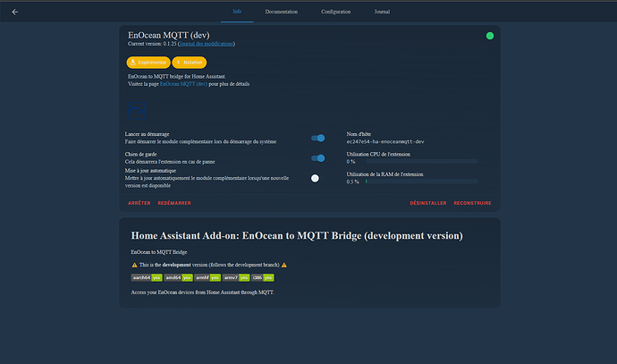This screenshot has height=364, width=617.
Task: Click the i386 architecture badge
Action: (x=263, y=277)
